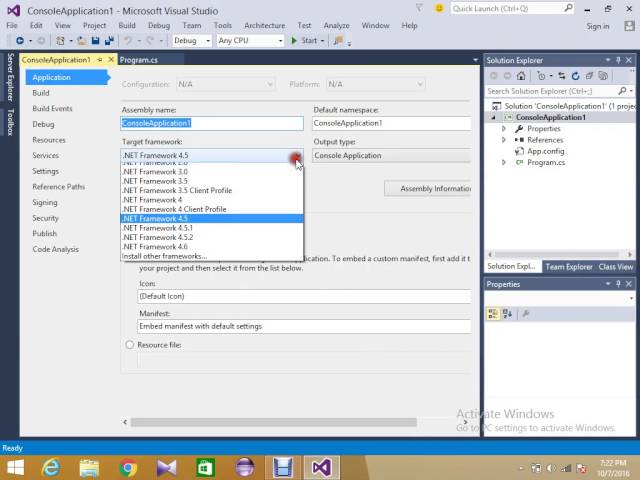Select the Resource file radio button

(x=130, y=345)
